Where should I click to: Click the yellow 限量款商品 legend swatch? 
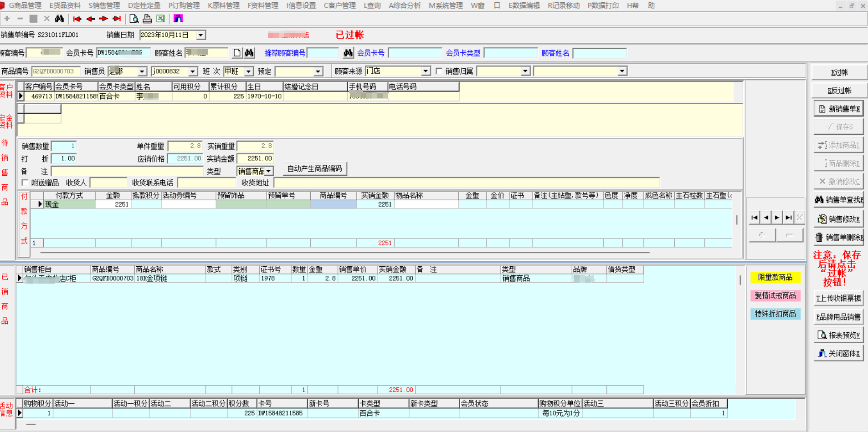[775, 277]
